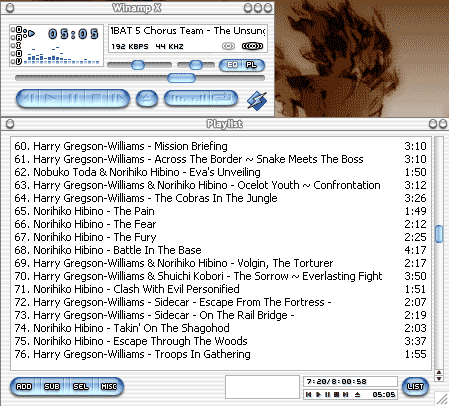
Task: Toggle the EQ equalizer window
Action: tap(232, 65)
